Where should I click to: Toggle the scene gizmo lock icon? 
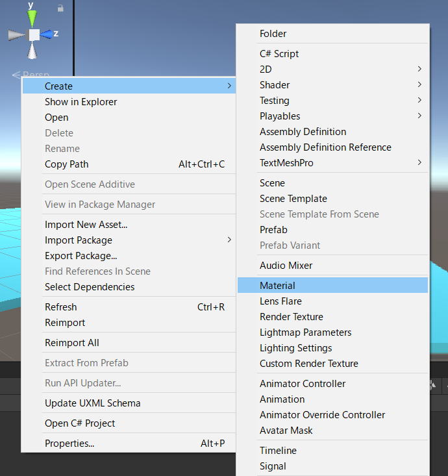click(60, 8)
